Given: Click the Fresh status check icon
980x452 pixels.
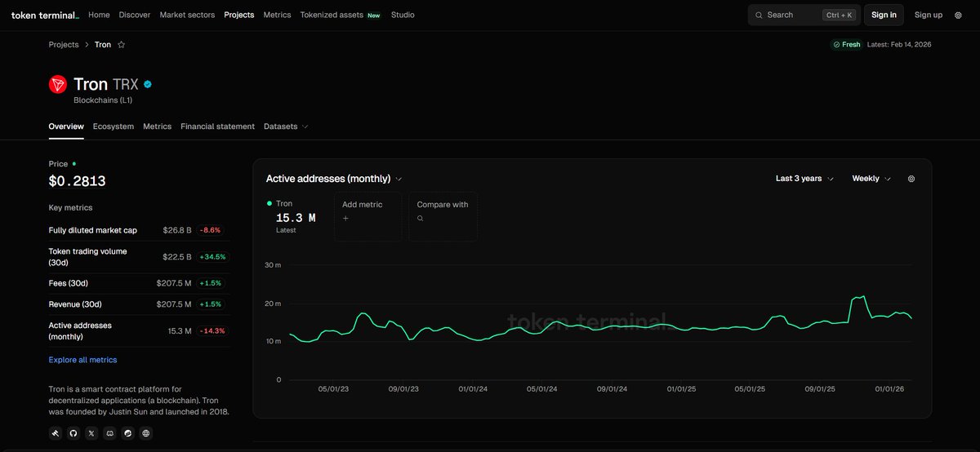Looking at the screenshot, I should [836, 45].
